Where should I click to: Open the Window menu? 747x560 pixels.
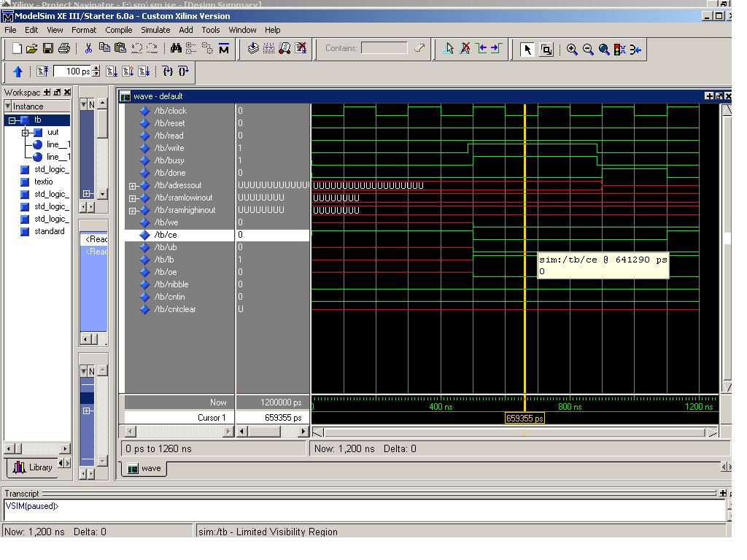click(242, 30)
